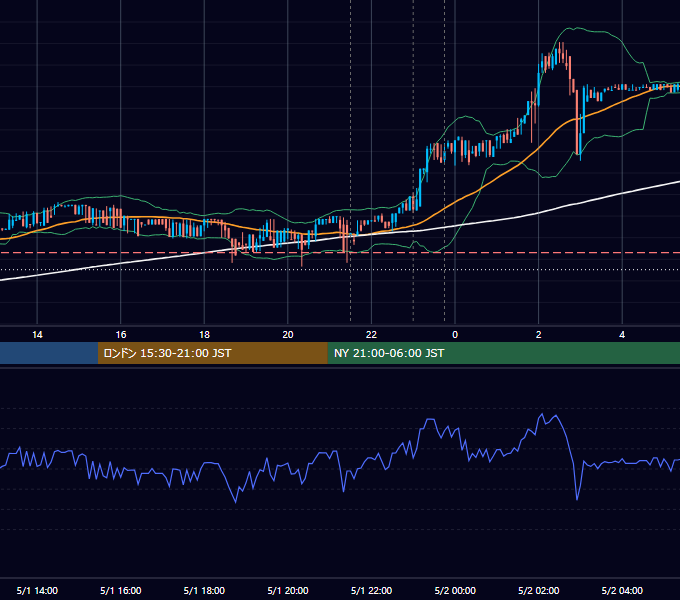Click the hour label 20 on the price chart axis
Screen dimensions: 680x600
pos(288,335)
